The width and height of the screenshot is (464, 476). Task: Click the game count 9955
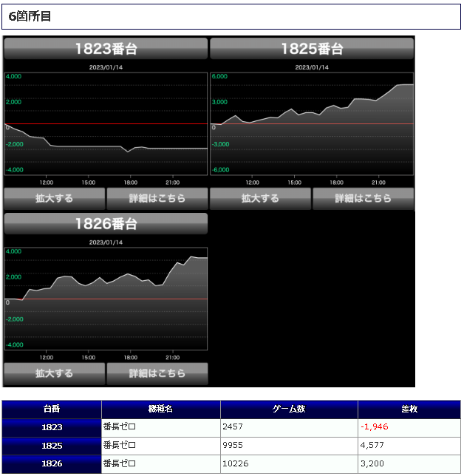pos(233,446)
